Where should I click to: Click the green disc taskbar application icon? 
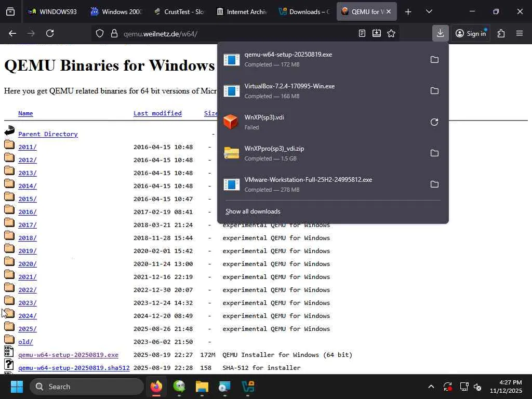(x=179, y=387)
